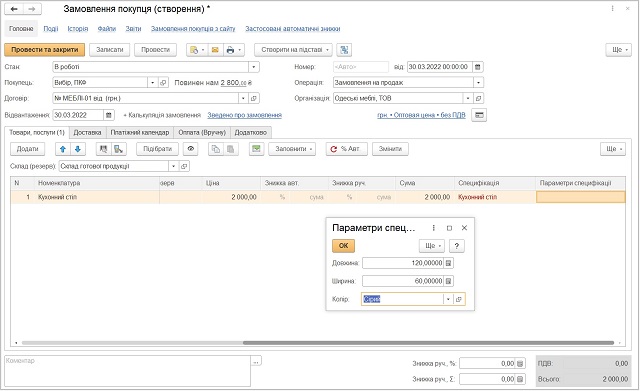The height and width of the screenshot is (391, 640).
Task: Open the Склад (резерв) record with open icon
Action: (184, 166)
